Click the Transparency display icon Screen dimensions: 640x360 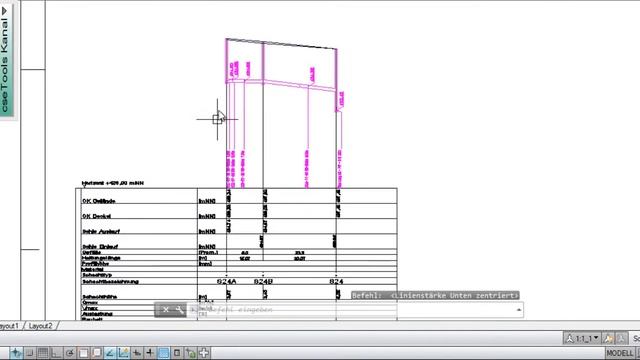(164, 353)
